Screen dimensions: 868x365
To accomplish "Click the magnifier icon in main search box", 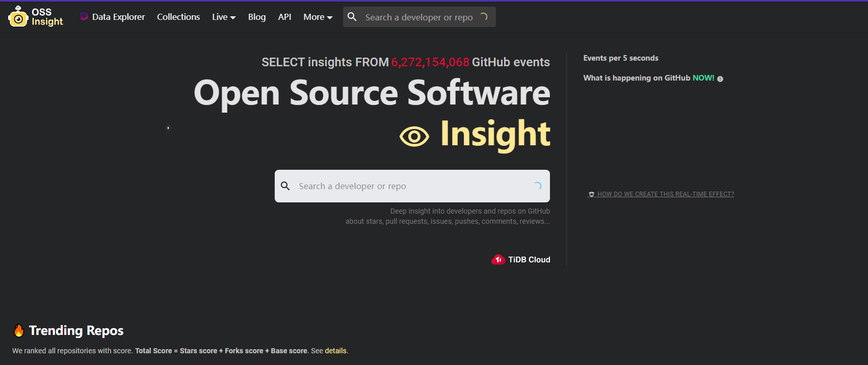I will point(285,186).
